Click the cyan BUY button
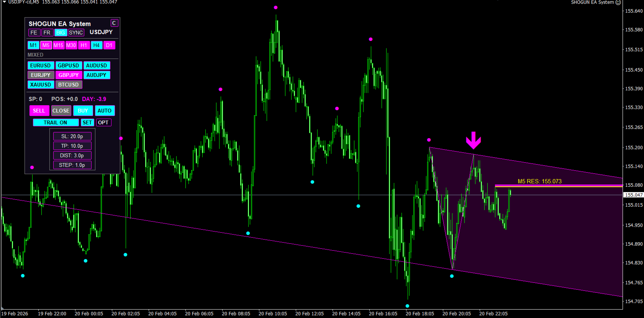Image resolution: width=644 pixels, height=318 pixels. [83, 111]
